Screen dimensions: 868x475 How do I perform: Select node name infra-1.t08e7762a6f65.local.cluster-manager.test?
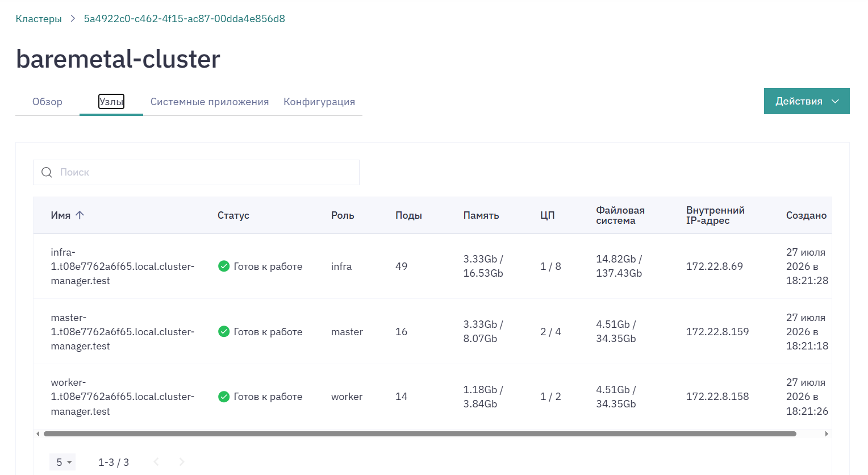click(123, 266)
